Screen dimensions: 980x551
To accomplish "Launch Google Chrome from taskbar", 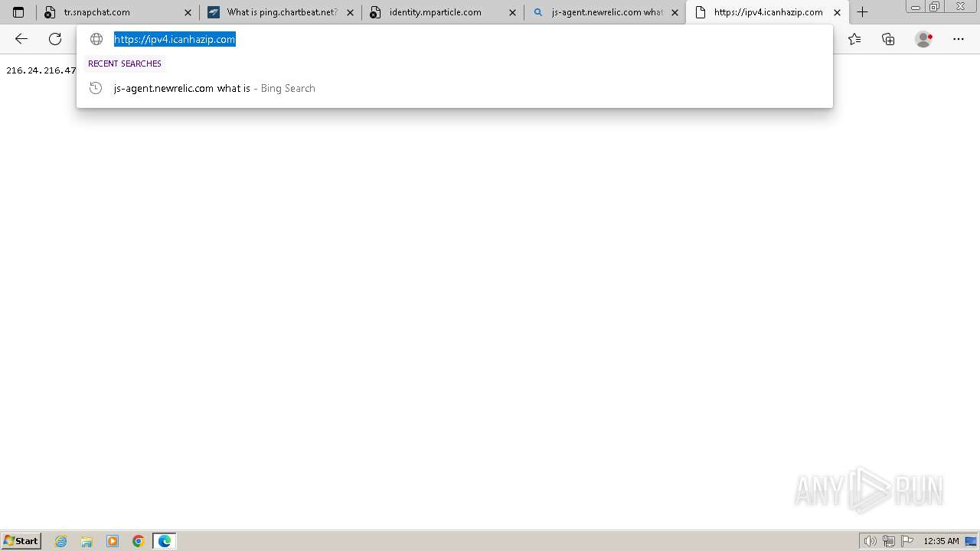I will point(139,541).
